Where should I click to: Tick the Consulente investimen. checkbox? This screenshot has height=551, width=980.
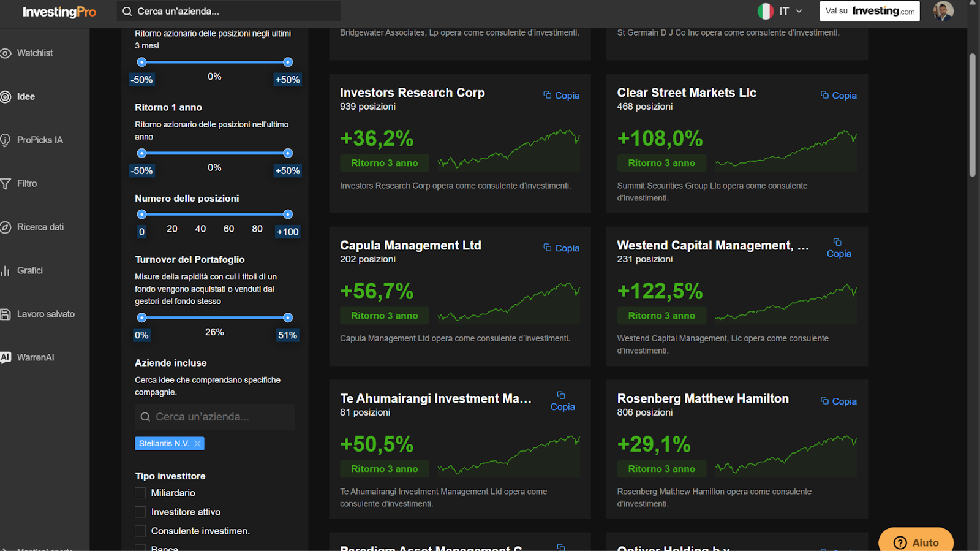(x=140, y=531)
